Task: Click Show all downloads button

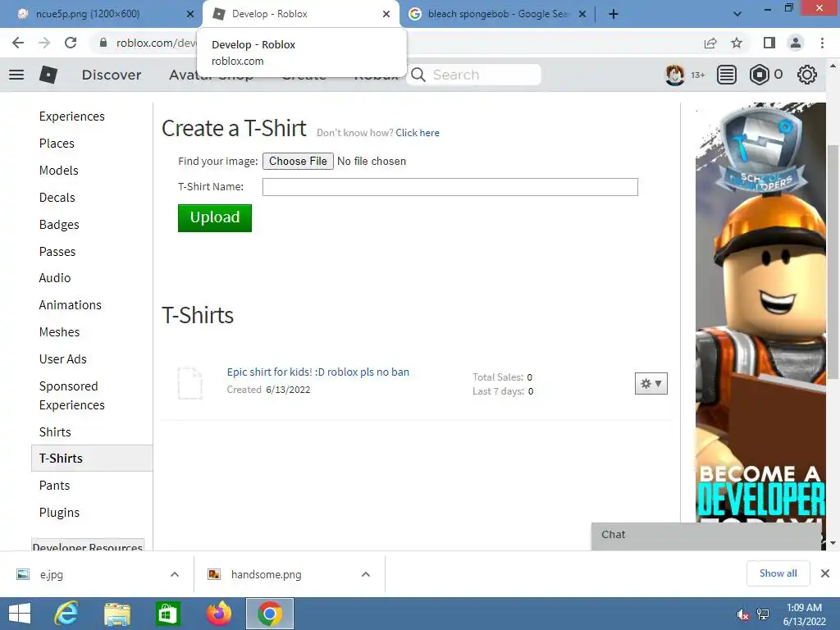Action: [x=778, y=573]
